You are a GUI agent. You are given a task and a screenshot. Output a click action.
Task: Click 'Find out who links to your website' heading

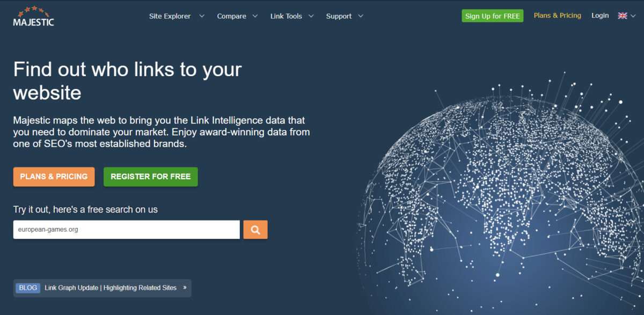[128, 81]
